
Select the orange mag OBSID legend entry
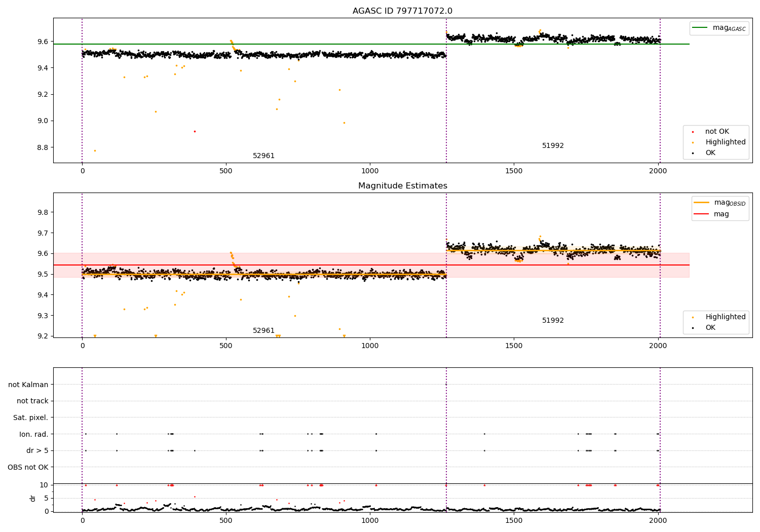click(720, 203)
